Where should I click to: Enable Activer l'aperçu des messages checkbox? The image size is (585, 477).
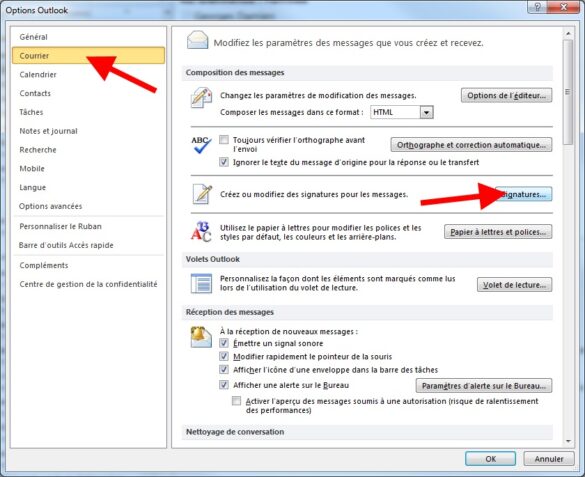pyautogui.click(x=237, y=401)
